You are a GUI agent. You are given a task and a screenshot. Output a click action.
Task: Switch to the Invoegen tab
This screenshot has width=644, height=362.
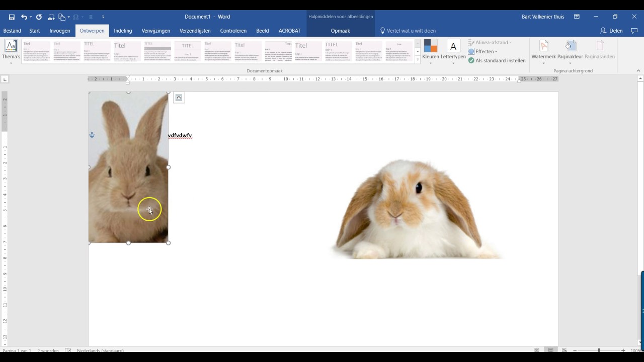point(60,31)
